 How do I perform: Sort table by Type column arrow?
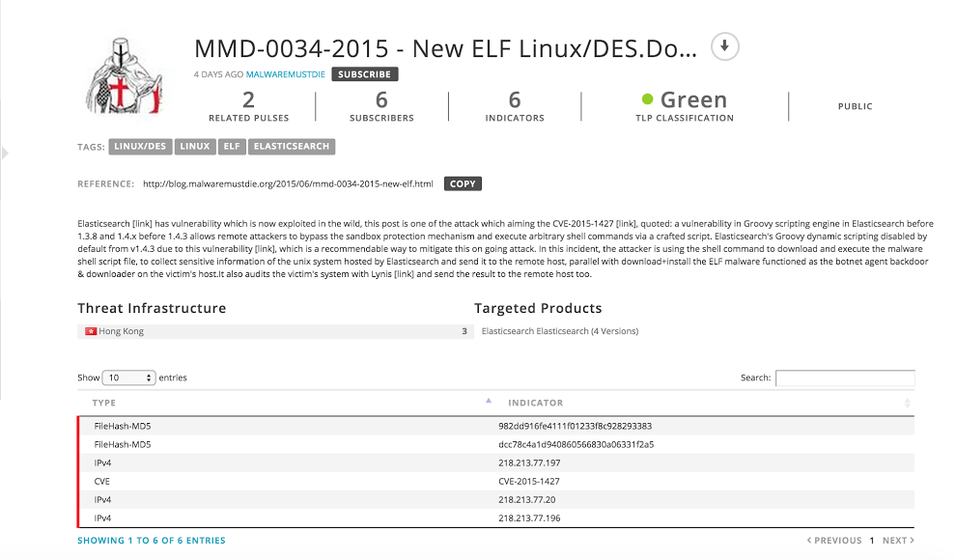tap(489, 401)
